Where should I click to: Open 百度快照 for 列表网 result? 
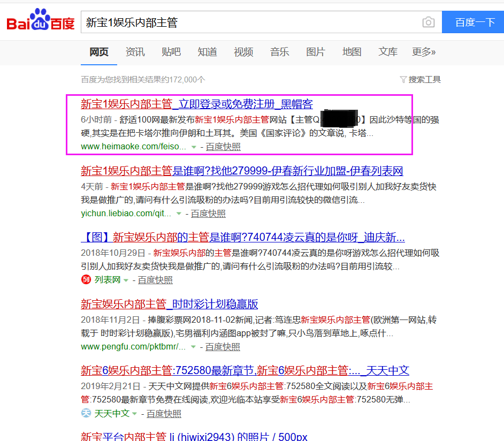[x=155, y=280]
